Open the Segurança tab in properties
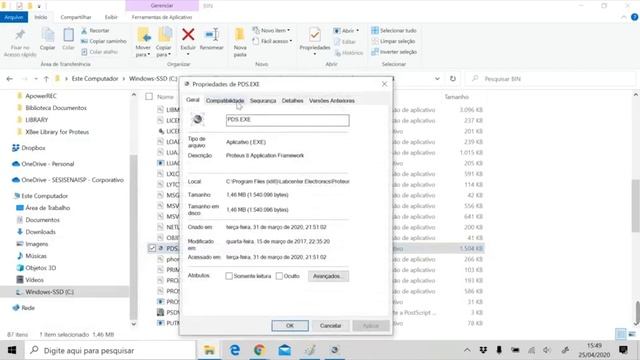 (x=263, y=101)
